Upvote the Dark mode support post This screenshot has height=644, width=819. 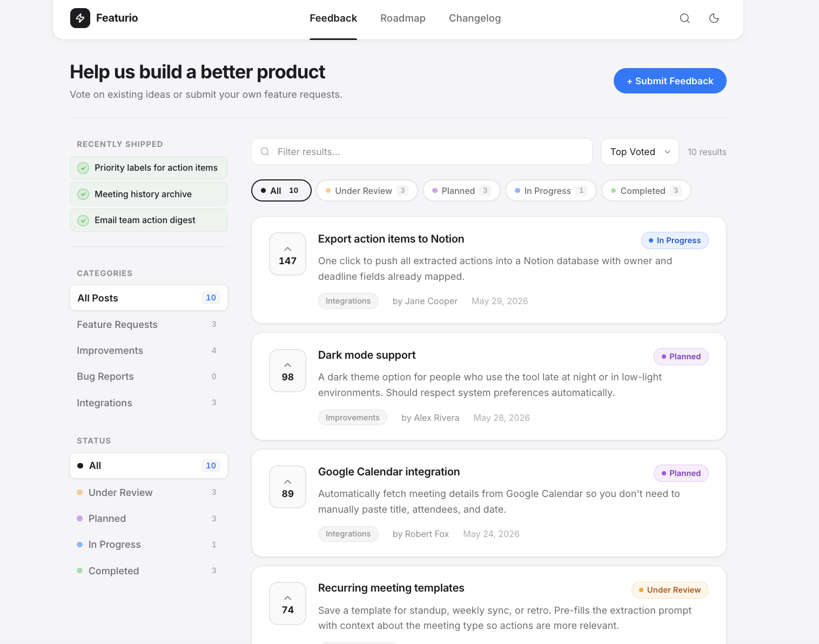[288, 371]
